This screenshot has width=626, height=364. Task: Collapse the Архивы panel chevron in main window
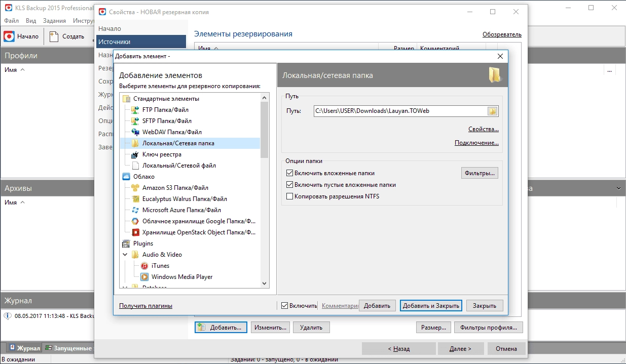click(x=619, y=188)
